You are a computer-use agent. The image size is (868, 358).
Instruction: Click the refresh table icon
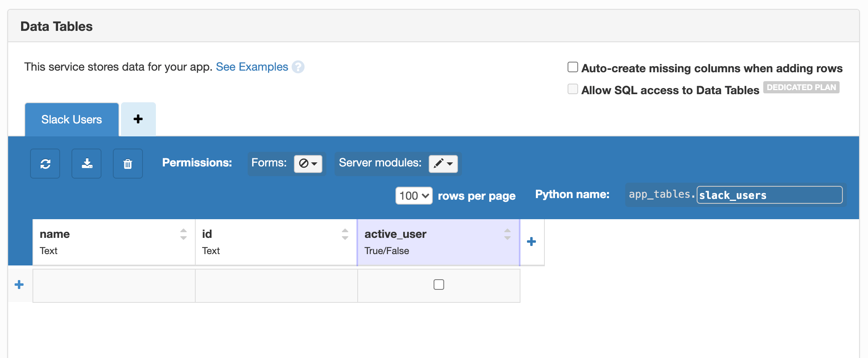(x=45, y=164)
